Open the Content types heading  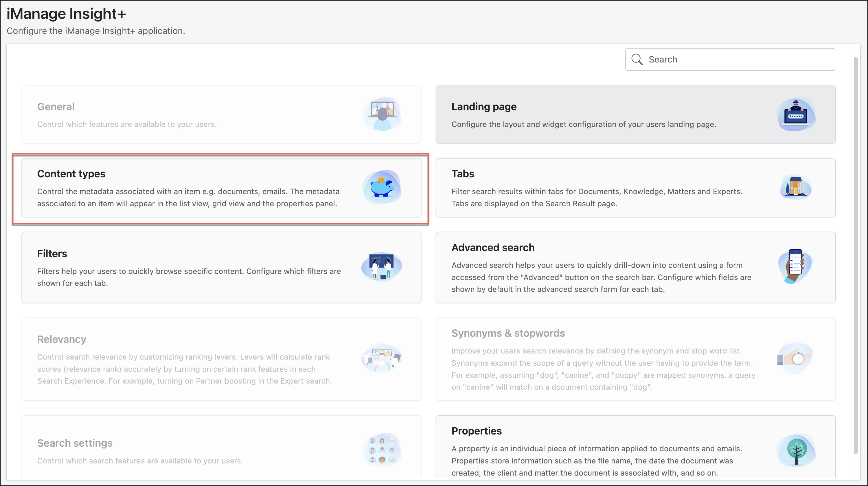click(x=71, y=174)
